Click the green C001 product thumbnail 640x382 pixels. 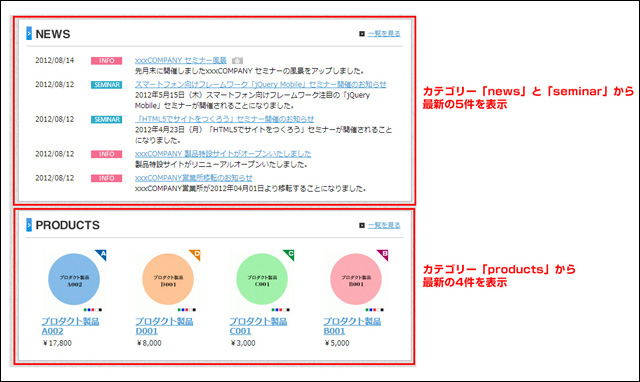(262, 280)
